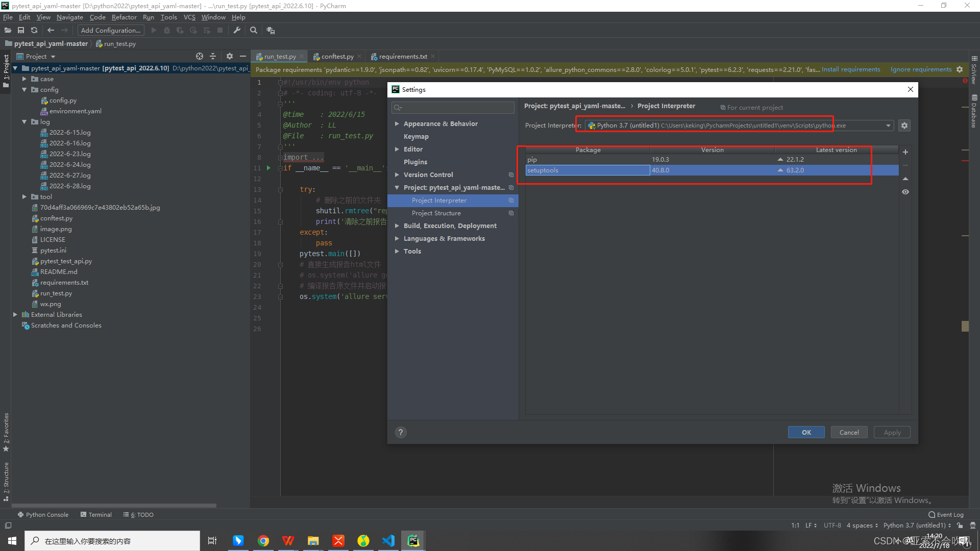Hide the Project panel with minus icon
The image size is (980, 551).
243,56
